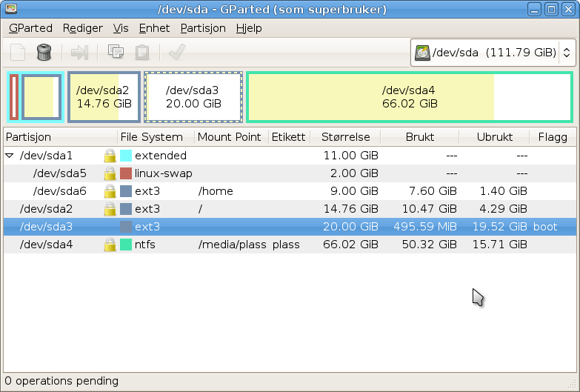Image resolution: width=580 pixels, height=392 pixels.
Task: Minimize the GParted window
Action: 535,9
